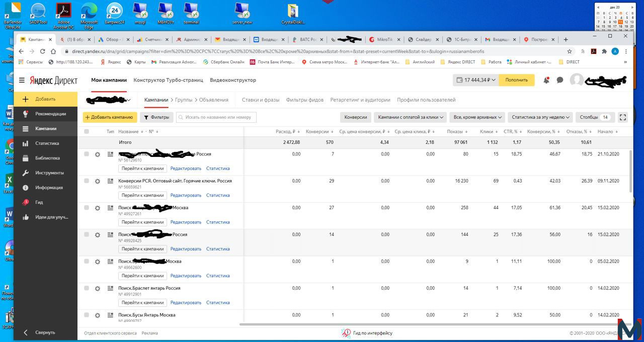
Task: Open the Столбцы 14 columns selector
Action: [x=595, y=117]
